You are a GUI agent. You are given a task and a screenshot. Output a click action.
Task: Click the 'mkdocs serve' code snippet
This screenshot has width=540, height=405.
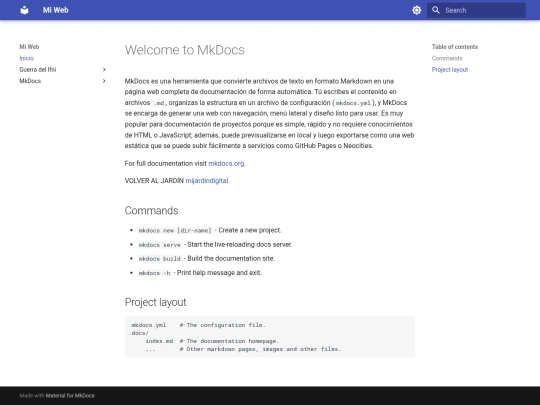pyautogui.click(x=159, y=245)
